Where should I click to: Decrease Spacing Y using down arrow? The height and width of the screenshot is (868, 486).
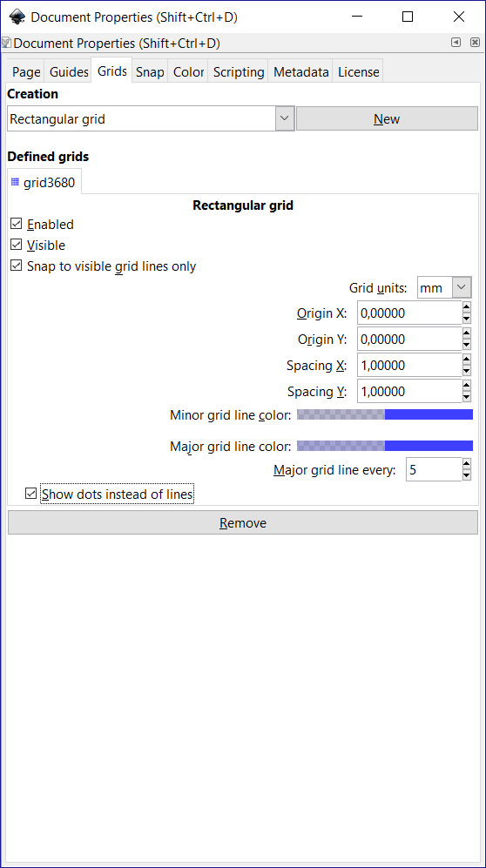(467, 397)
